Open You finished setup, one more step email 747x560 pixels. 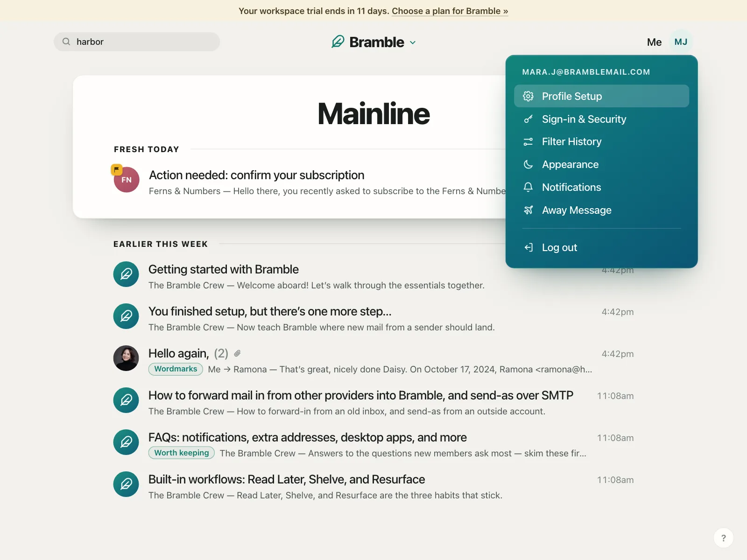tap(270, 311)
